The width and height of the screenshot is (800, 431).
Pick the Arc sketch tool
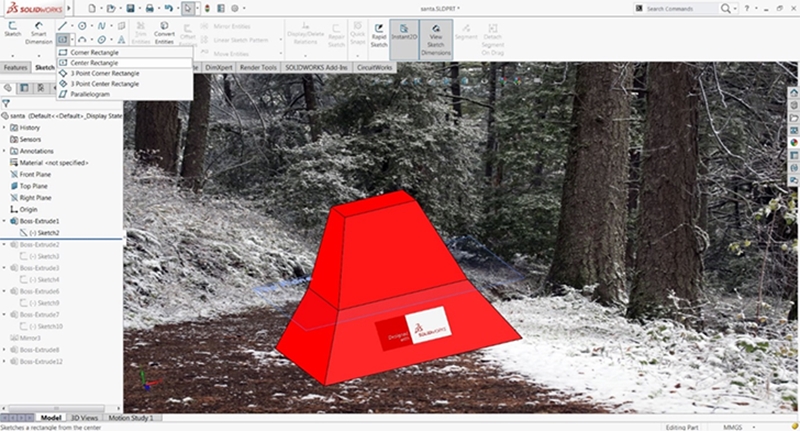pyautogui.click(x=82, y=39)
